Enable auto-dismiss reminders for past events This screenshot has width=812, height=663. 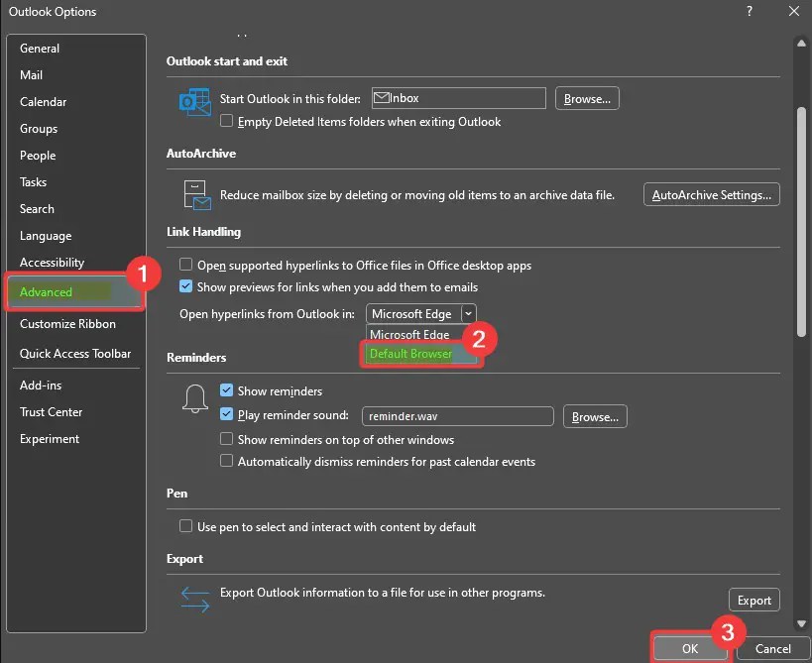pos(226,461)
